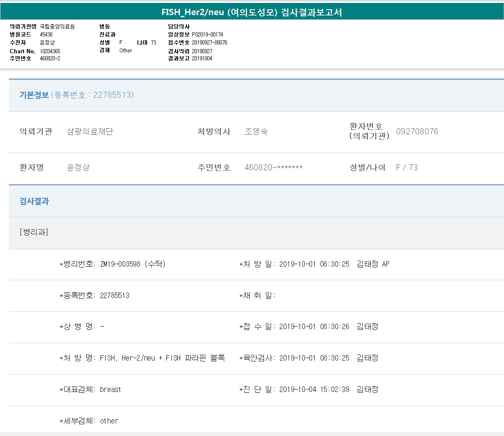
Task: Select the 진단일 timestamp 2019-10-04 15:02:39
Action: pyautogui.click(x=314, y=389)
